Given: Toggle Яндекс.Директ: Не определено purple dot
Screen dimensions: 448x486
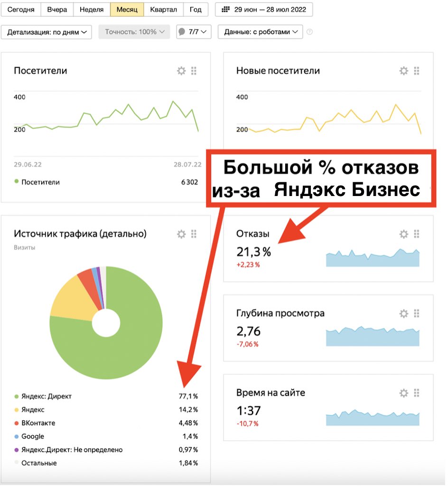Looking at the screenshot, I should [x=17, y=450].
